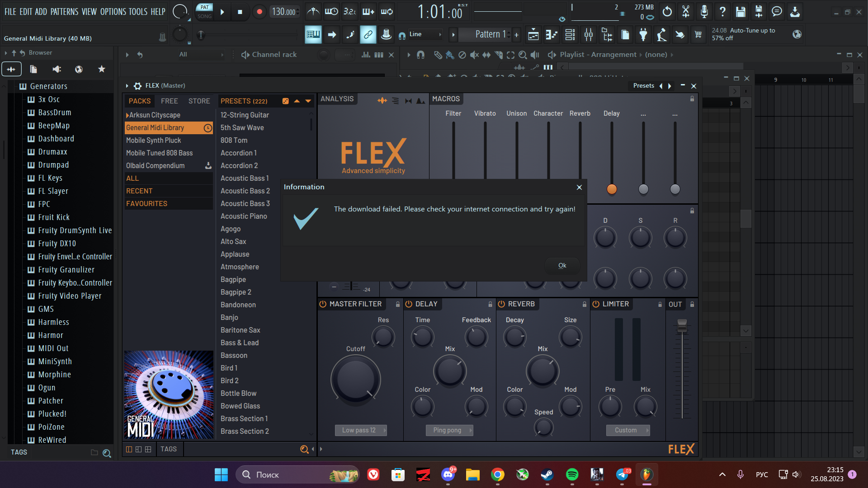Select the Acoustic Piano preset
The height and width of the screenshot is (488, 868).
click(244, 216)
